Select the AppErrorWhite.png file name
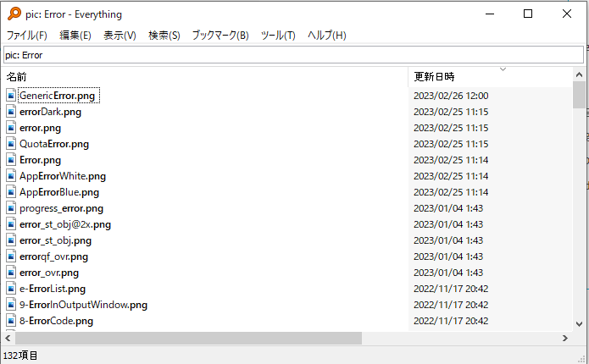The image size is (589, 364). click(x=63, y=176)
